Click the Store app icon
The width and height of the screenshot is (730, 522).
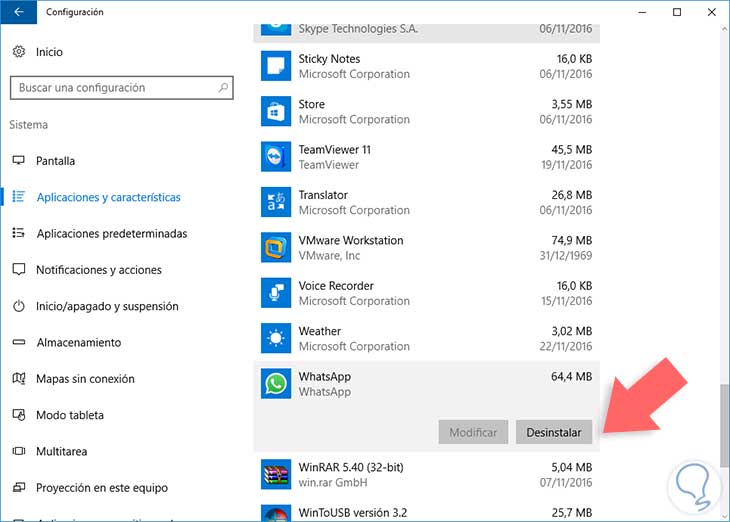276,111
